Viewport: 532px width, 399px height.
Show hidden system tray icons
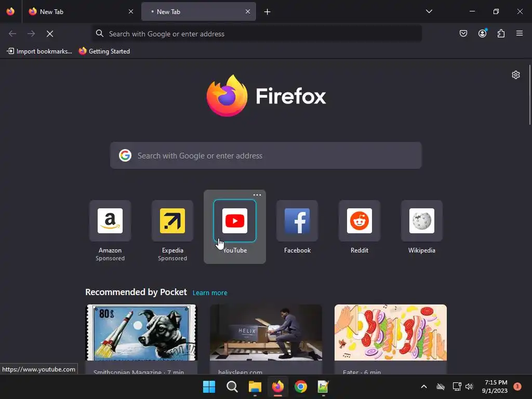point(424,387)
